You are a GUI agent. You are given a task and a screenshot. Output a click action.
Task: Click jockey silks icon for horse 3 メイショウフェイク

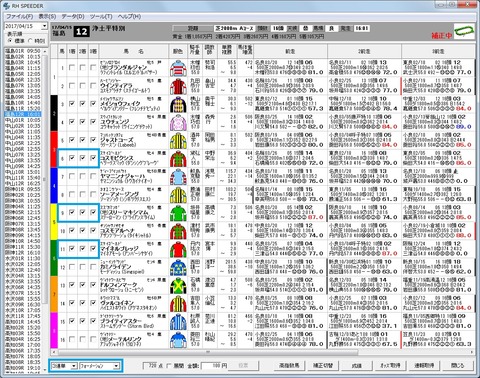[x=178, y=104]
